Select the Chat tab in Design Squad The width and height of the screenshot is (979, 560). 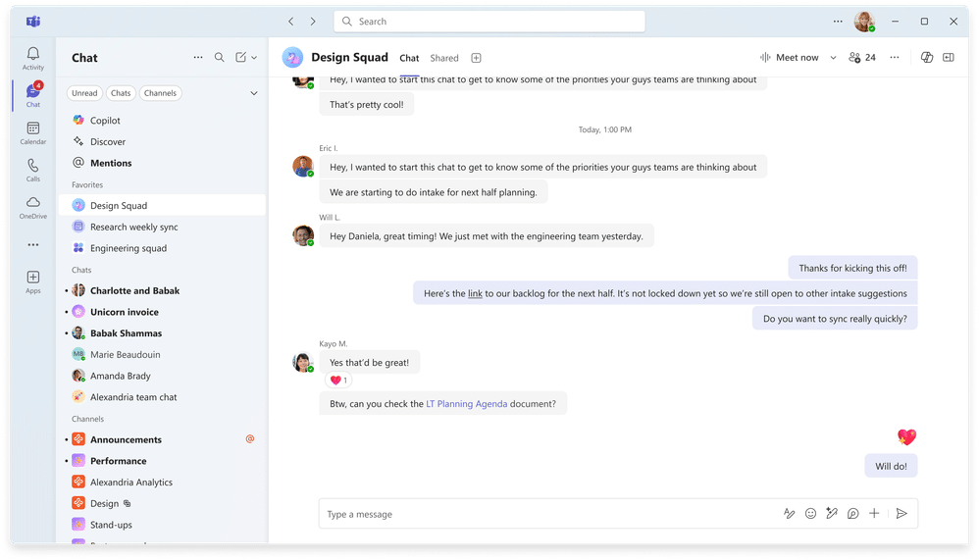pos(409,59)
